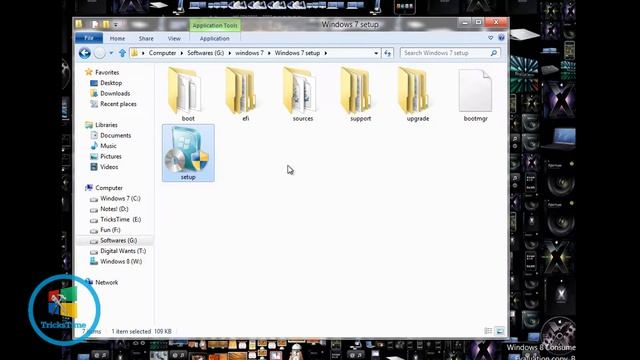Image resolution: width=640 pixels, height=360 pixels.
Task: Switch to the View ribbon tab
Action: tap(174, 38)
